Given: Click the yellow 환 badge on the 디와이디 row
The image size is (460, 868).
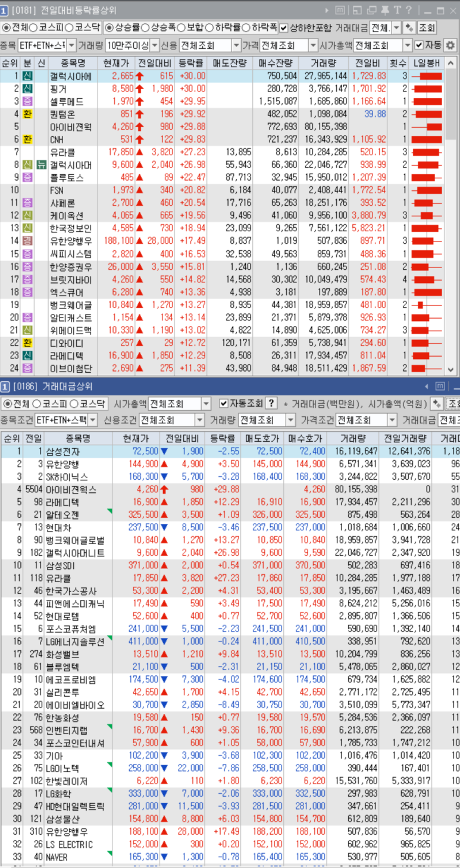Looking at the screenshot, I should coord(27,343).
